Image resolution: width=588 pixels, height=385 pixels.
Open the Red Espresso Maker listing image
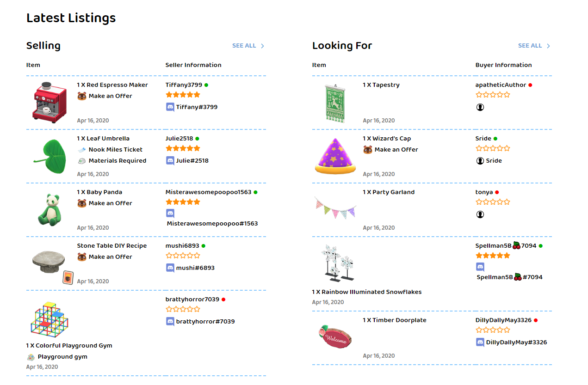coord(50,103)
